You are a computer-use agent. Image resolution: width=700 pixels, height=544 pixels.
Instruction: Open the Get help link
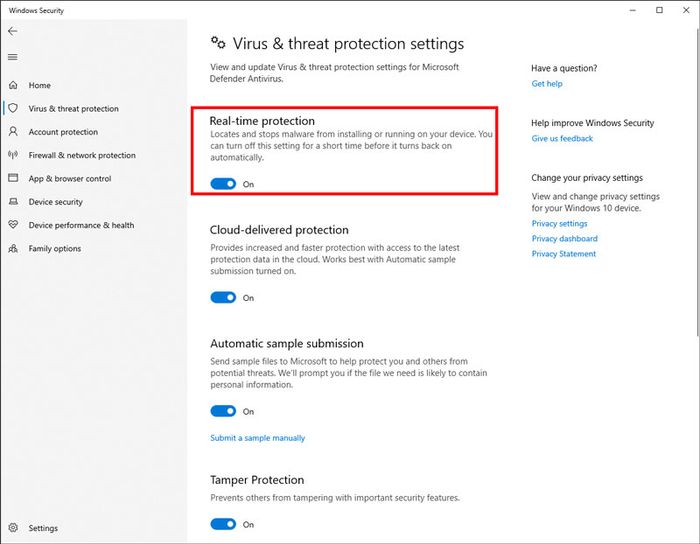(x=547, y=83)
